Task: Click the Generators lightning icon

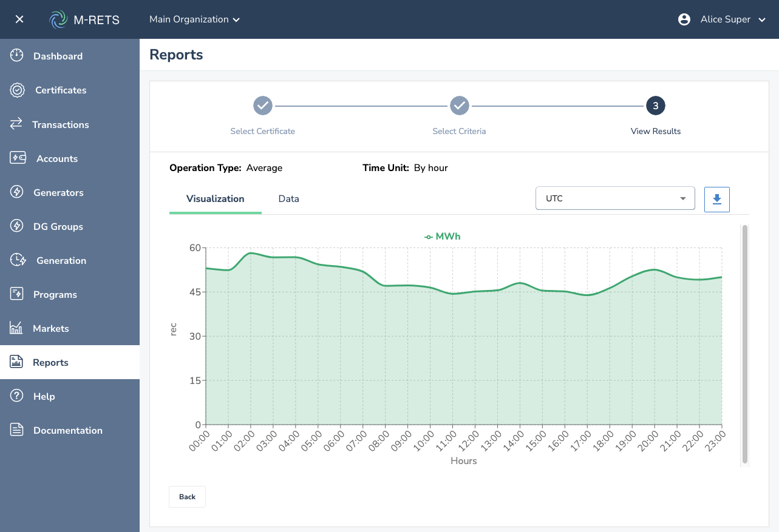Action: 17,192
